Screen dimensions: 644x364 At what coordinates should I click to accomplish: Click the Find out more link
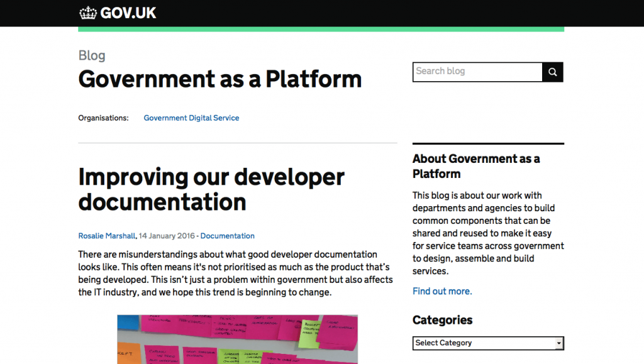click(441, 291)
